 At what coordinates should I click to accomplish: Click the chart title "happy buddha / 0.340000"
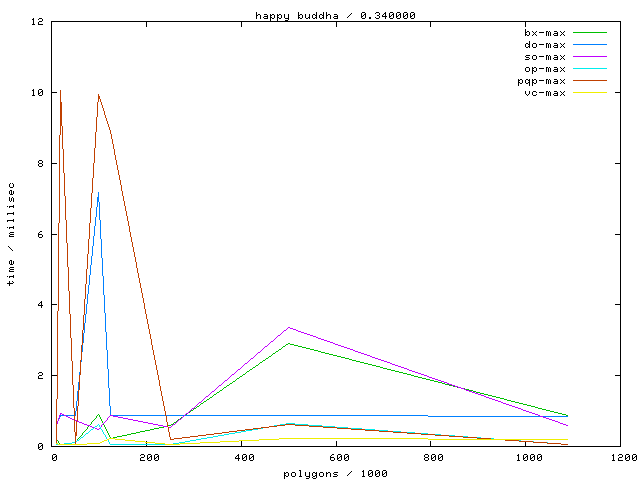(335, 15)
